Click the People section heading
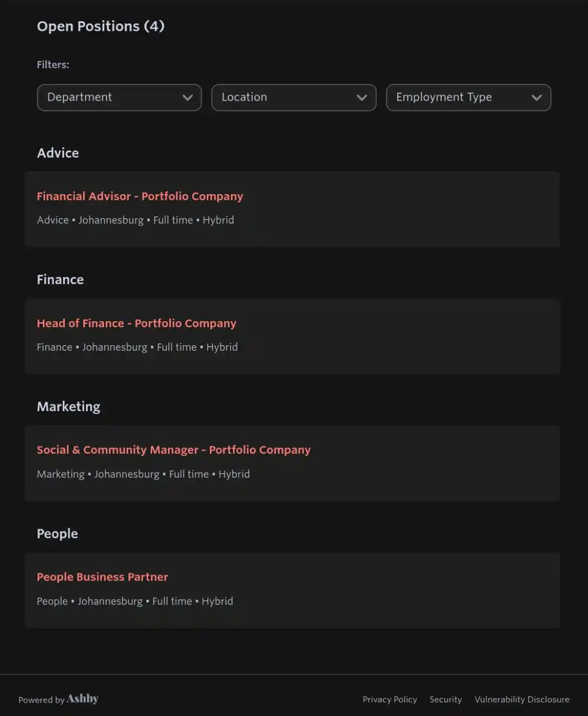The width and height of the screenshot is (588, 716). click(x=58, y=534)
